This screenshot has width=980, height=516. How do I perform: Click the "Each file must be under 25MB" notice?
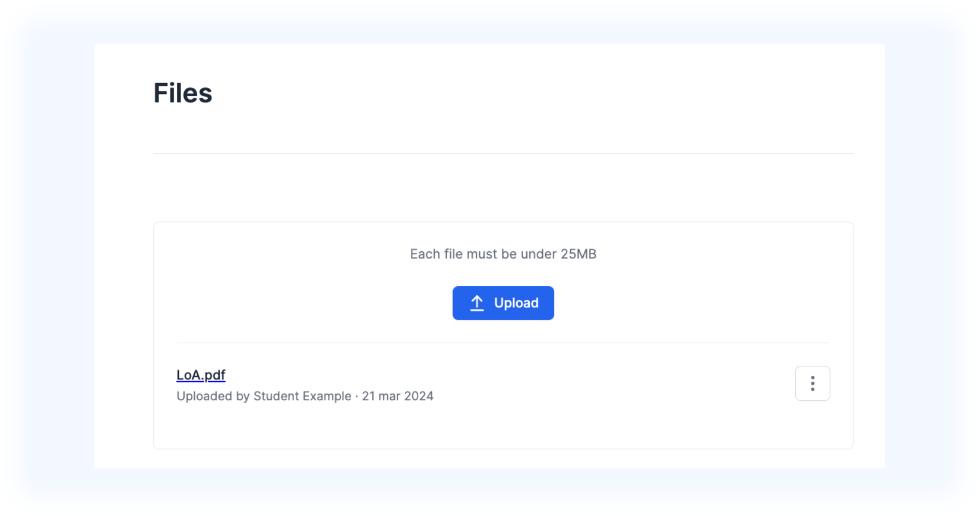coord(503,254)
